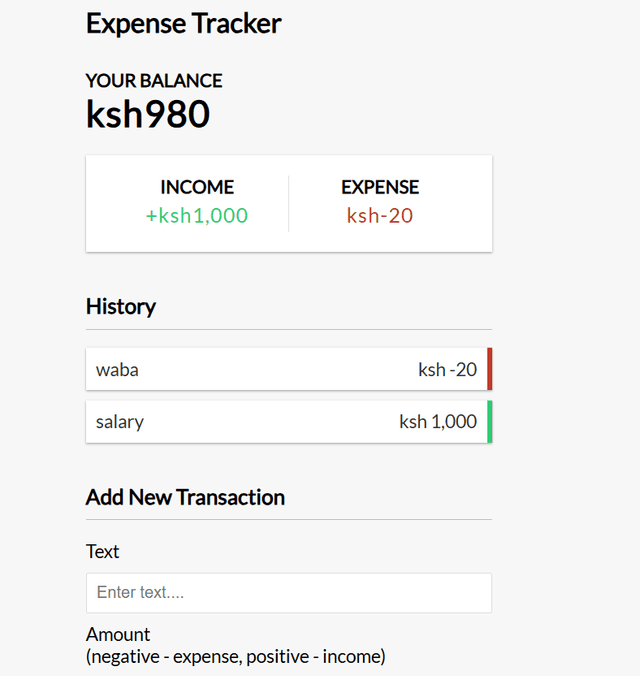Click the green bar on salary entry

[489, 422]
